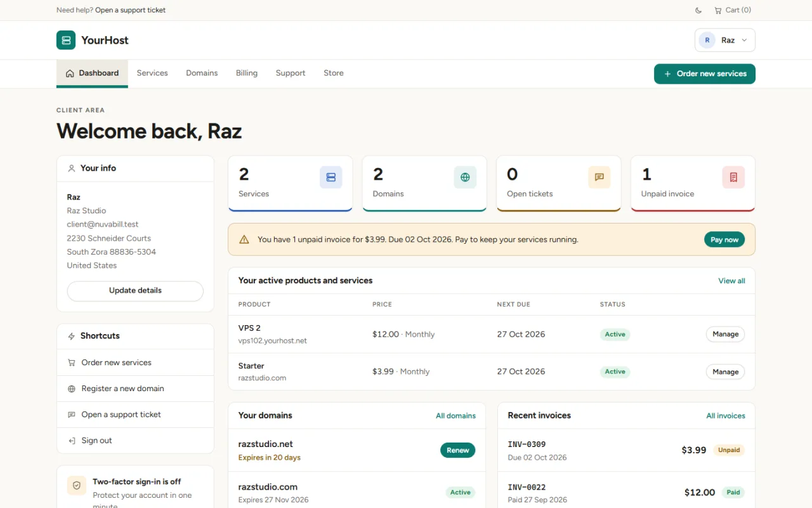Click the Active badge for razstudio.com domain
This screenshot has height=508, width=812.
point(460,492)
